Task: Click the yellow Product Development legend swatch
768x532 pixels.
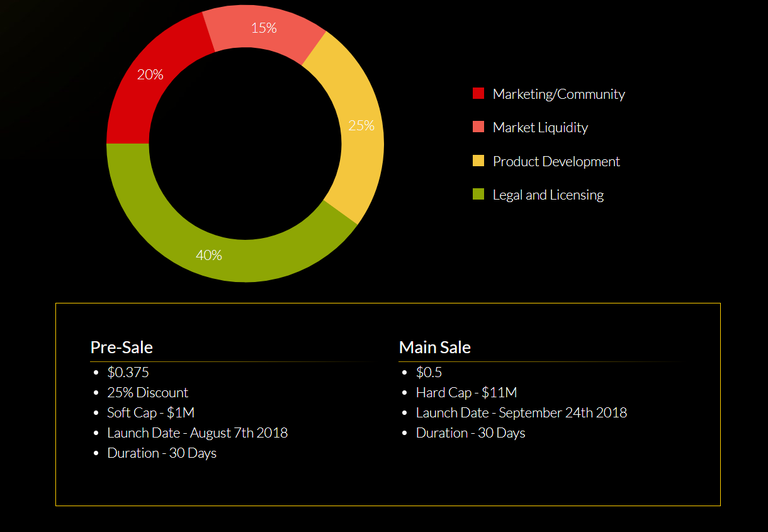Action: coord(478,161)
